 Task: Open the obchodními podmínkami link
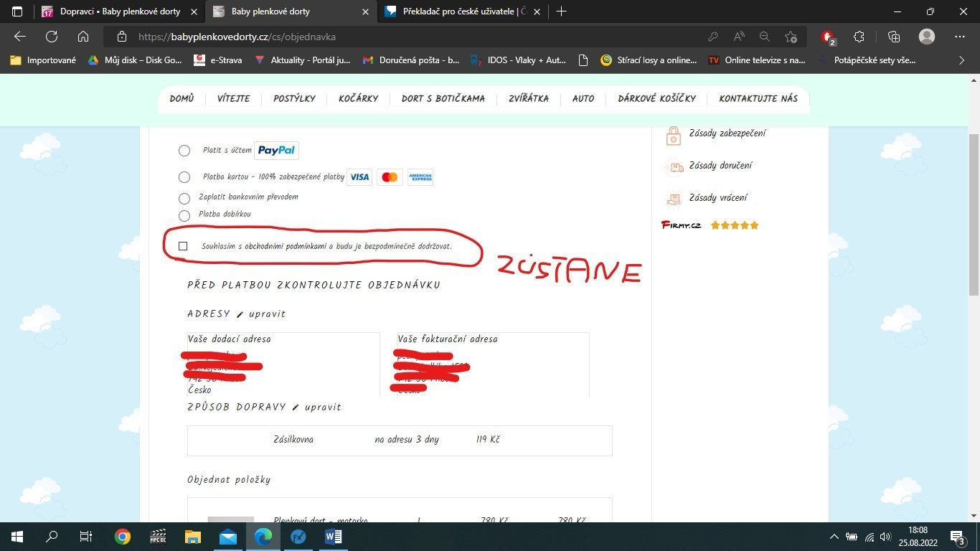coord(286,246)
